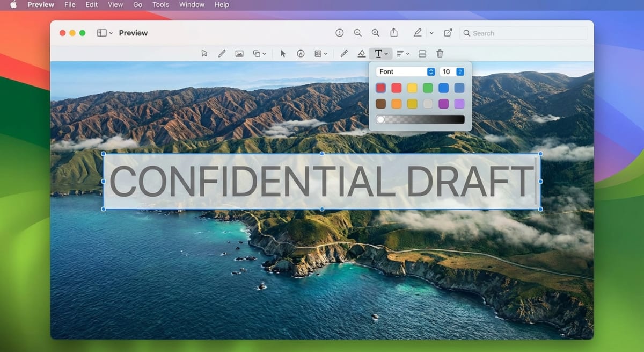Image resolution: width=644 pixels, height=352 pixels.
Task: Open the Share sheet icon
Action: pos(394,33)
